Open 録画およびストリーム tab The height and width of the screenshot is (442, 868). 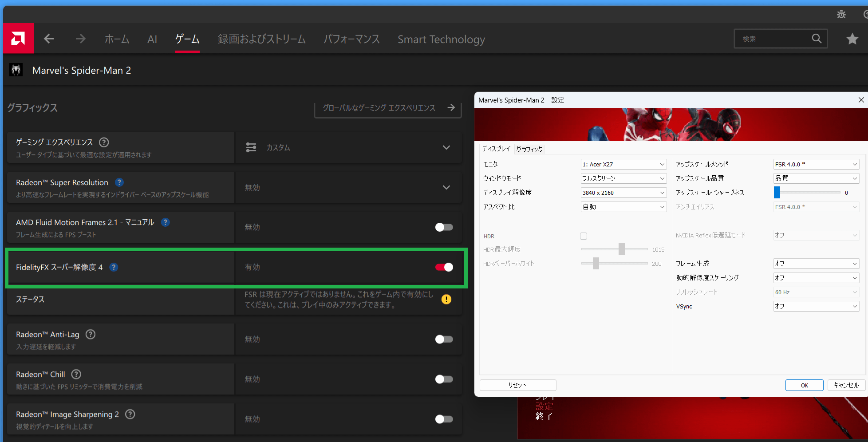[261, 39]
